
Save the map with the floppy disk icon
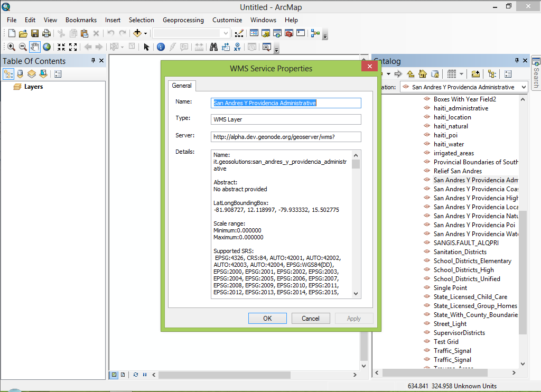click(34, 33)
